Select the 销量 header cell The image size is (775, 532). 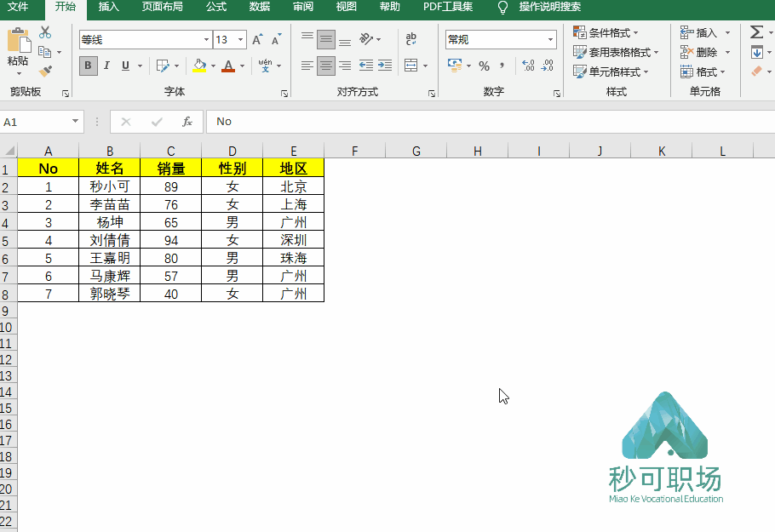click(x=171, y=168)
